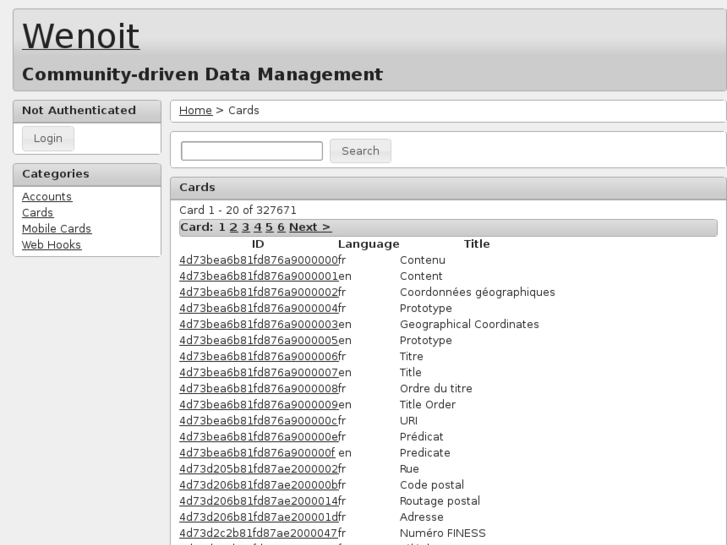Open card ID for Code postal
Image resolution: width=727 pixels, height=545 pixels.
click(x=257, y=485)
